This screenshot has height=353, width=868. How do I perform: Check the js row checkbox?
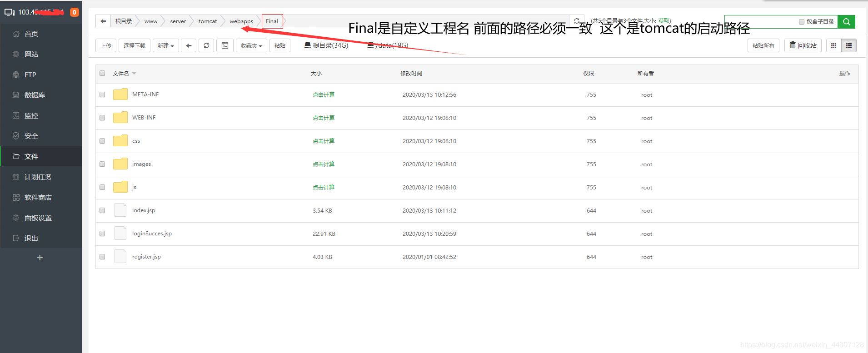click(102, 187)
